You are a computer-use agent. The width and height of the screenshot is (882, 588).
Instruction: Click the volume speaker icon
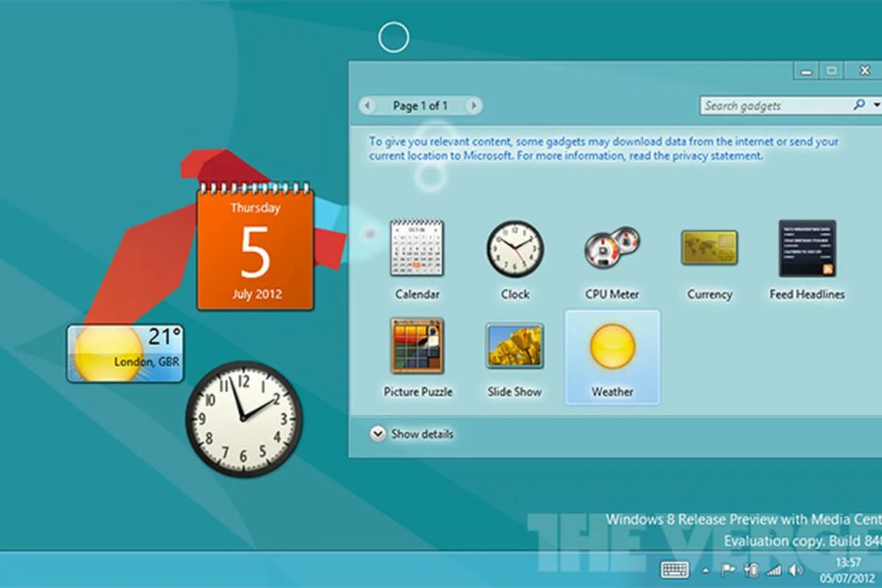point(796,570)
